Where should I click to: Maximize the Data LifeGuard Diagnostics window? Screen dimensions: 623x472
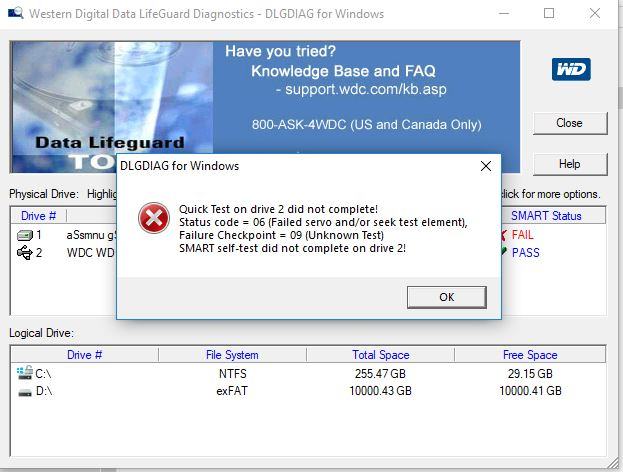pos(549,13)
